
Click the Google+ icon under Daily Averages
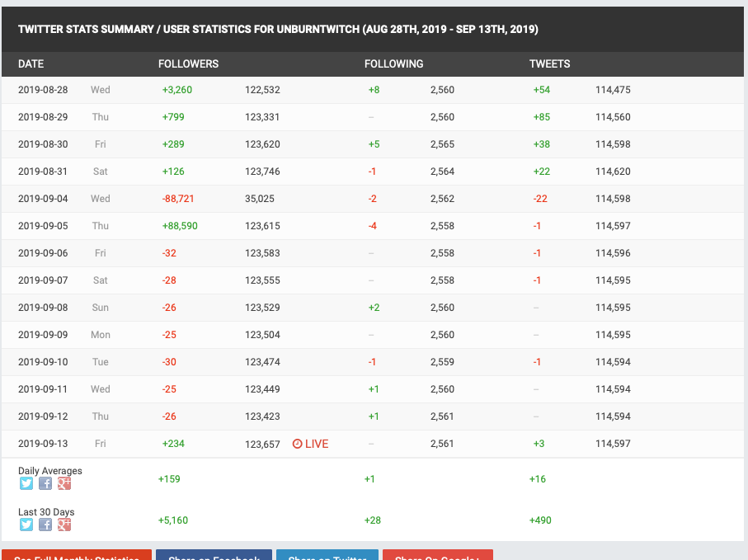click(64, 483)
